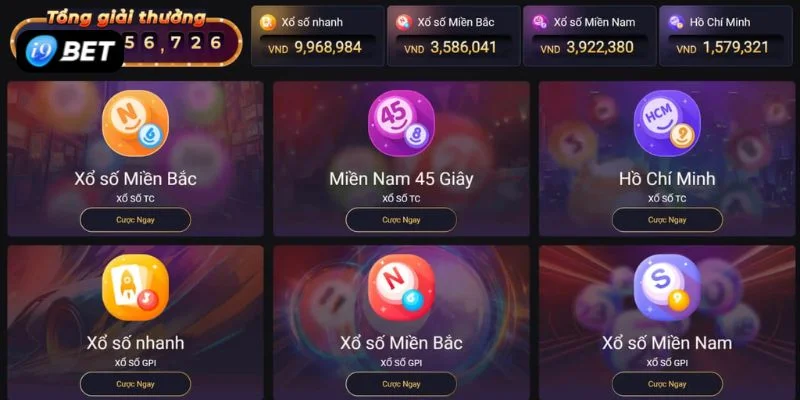800x400 pixels.
Task: Click Cược Ngay under Xổ số Miền Bắc TC
Action: (135, 220)
